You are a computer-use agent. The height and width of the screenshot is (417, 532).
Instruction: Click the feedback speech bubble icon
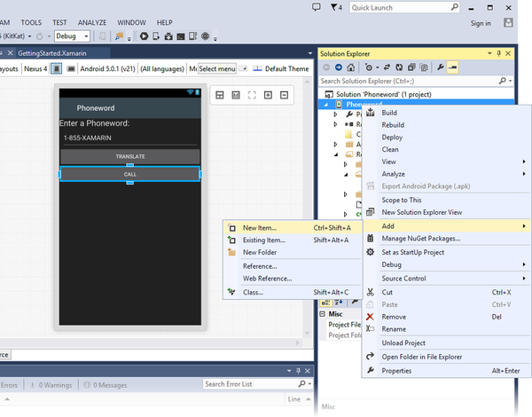tap(317, 7)
